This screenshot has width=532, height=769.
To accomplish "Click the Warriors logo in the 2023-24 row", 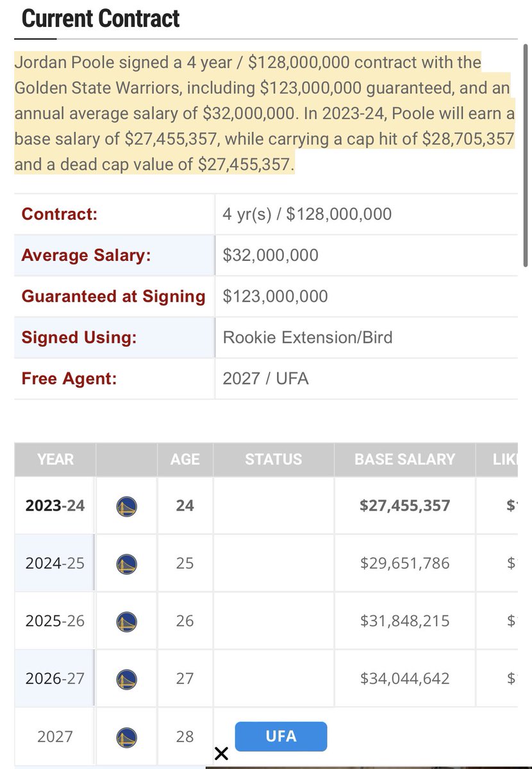I will pos(127,506).
